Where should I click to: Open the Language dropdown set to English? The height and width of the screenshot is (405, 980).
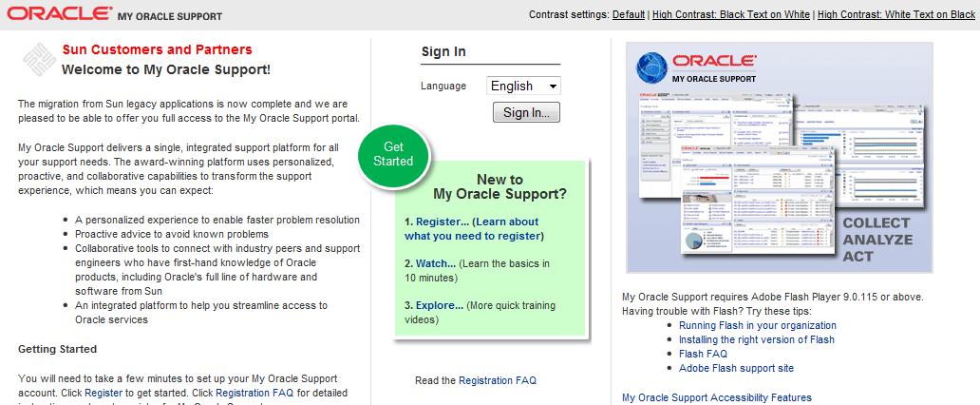click(523, 86)
